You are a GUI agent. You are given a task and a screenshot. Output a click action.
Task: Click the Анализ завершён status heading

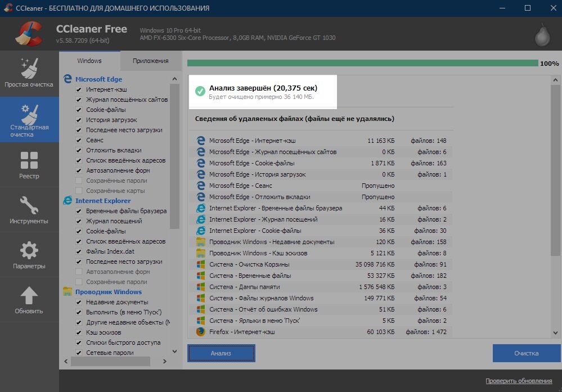click(x=263, y=88)
